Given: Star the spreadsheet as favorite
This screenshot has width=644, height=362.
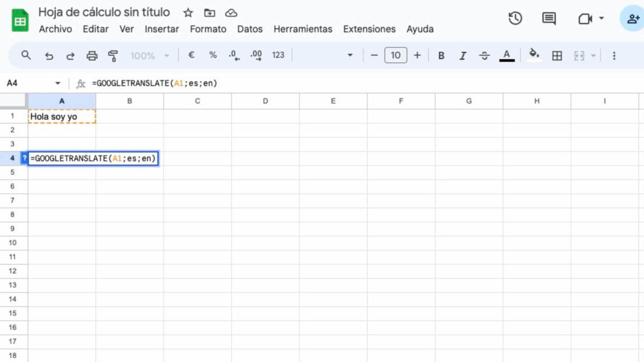Looking at the screenshot, I should tap(188, 13).
